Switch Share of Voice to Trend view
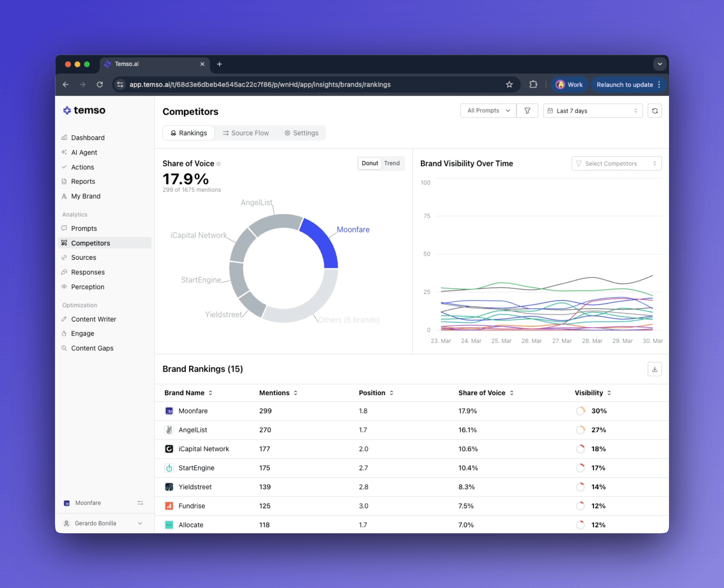This screenshot has width=724, height=588. [x=392, y=163]
